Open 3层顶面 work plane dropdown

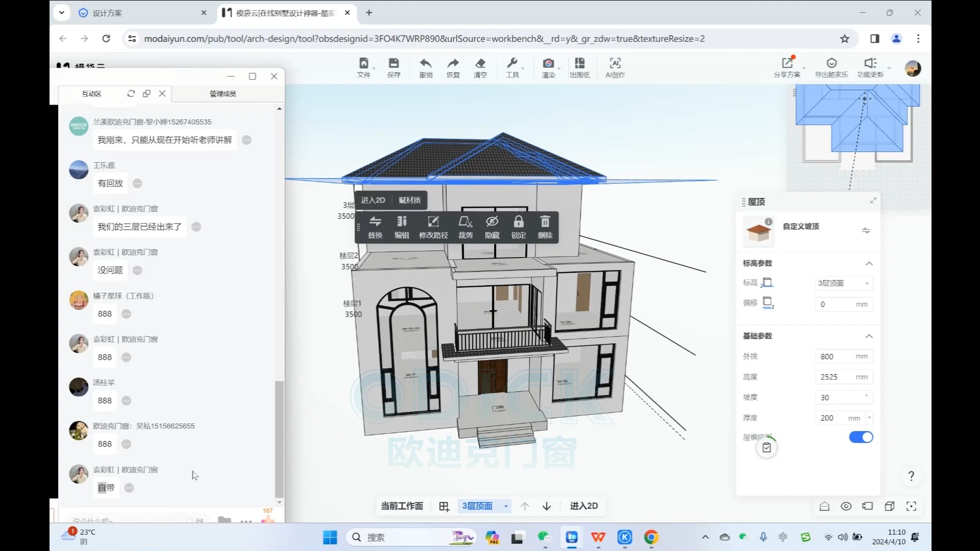click(x=484, y=506)
